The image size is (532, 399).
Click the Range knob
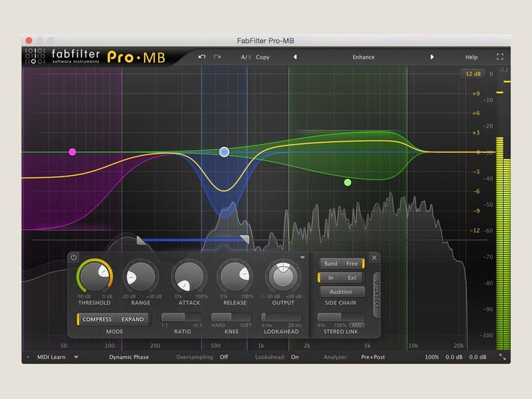pos(140,277)
